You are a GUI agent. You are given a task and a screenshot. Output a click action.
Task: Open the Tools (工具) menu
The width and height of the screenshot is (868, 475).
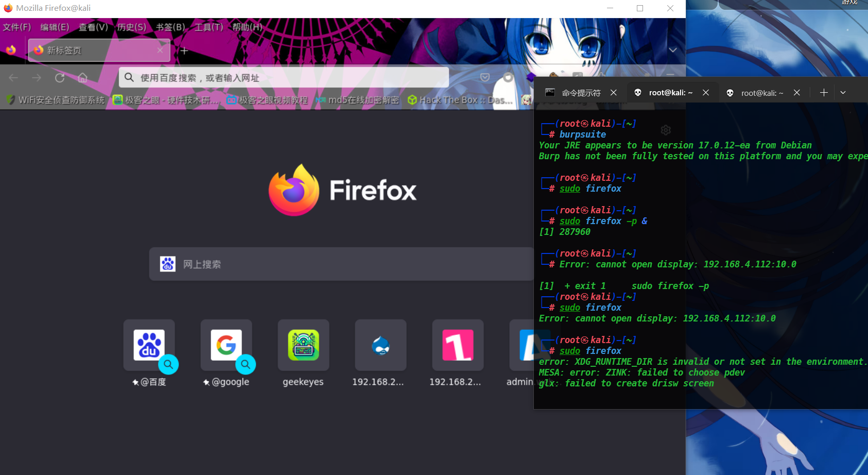(209, 27)
